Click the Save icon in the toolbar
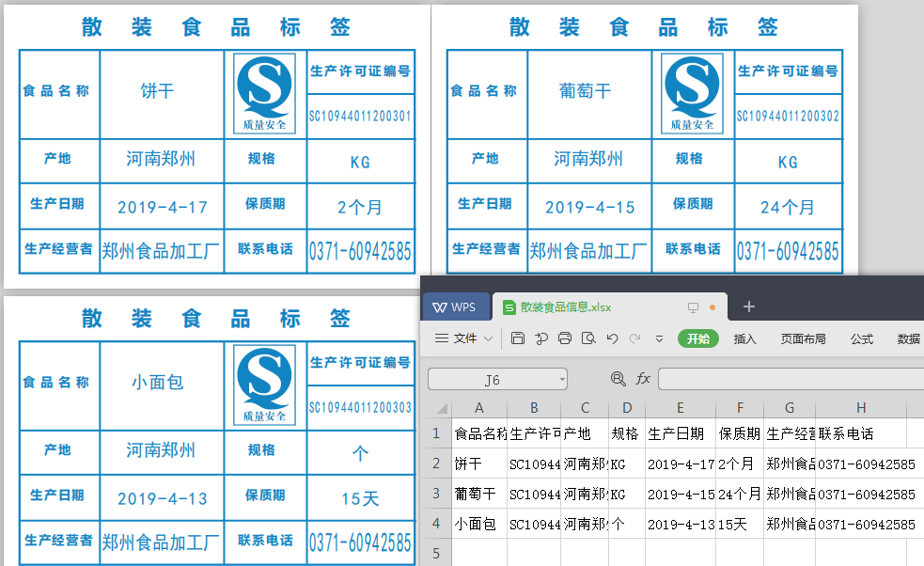Screen dimensions: 924x566 point(517,339)
